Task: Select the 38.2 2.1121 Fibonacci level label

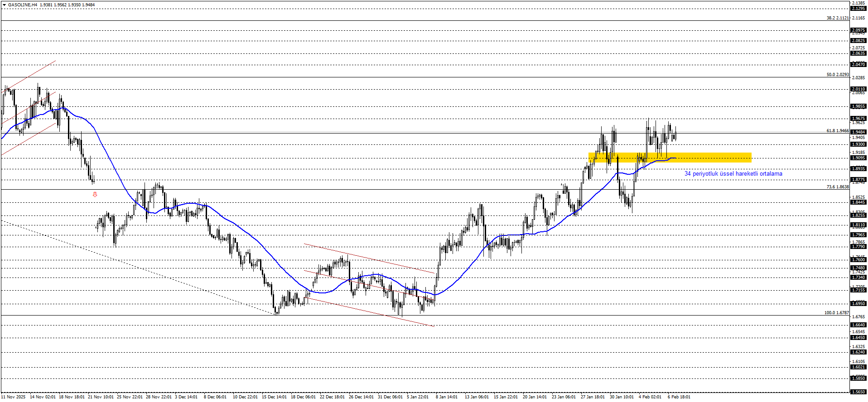Action: [x=837, y=18]
